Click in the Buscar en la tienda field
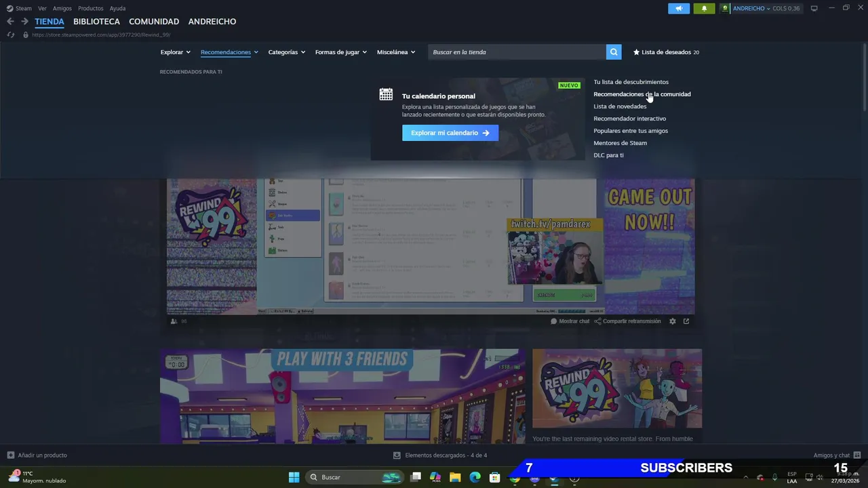The height and width of the screenshot is (488, 868). 517,52
